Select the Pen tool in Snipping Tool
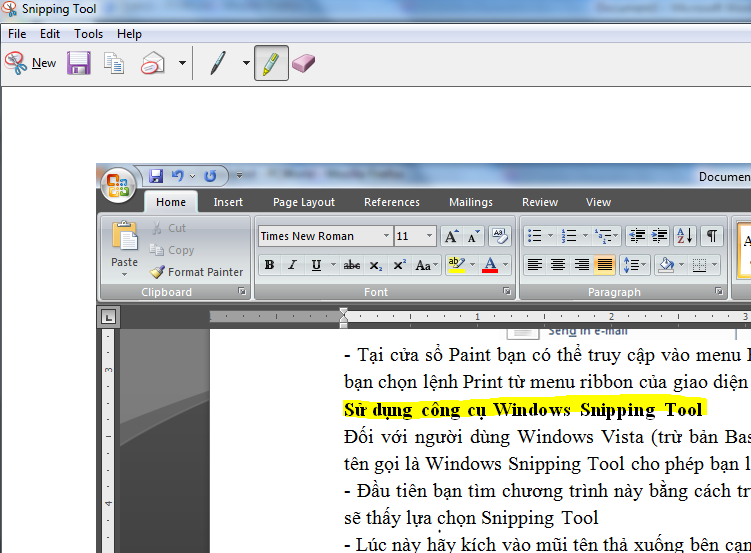The image size is (751, 553). pos(218,63)
